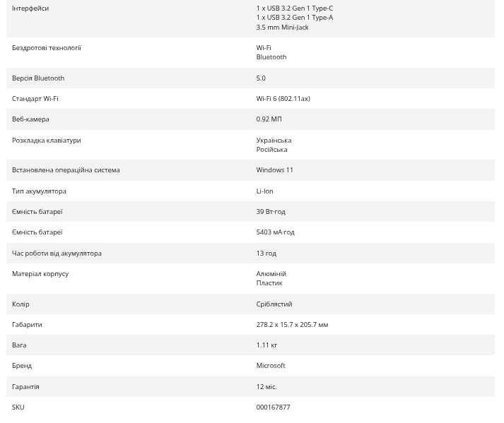
Task: Click the "Wi-Fi 6 (802.11ax)" value
Action: coord(283,98)
